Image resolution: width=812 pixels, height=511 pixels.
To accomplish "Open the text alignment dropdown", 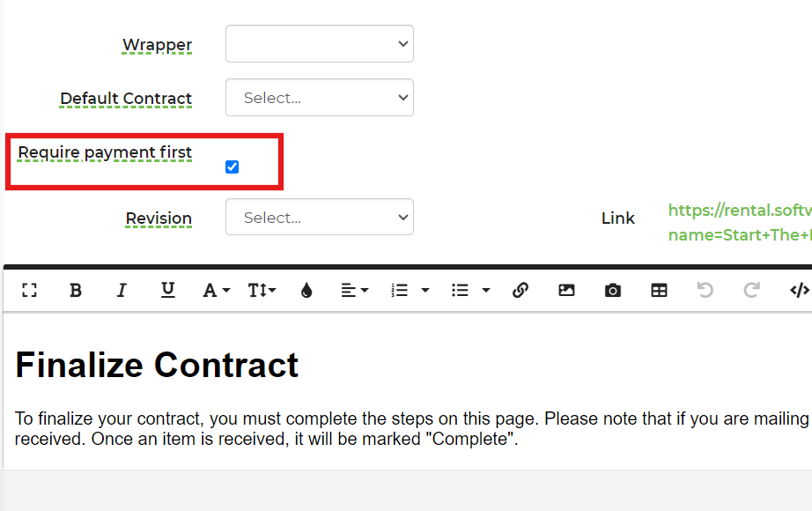I will [355, 291].
